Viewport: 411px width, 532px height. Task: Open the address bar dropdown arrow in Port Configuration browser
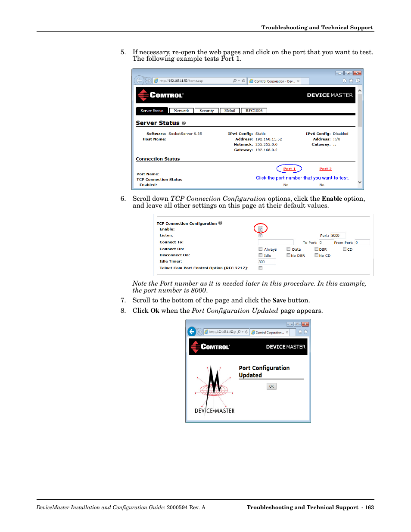coord(243,332)
